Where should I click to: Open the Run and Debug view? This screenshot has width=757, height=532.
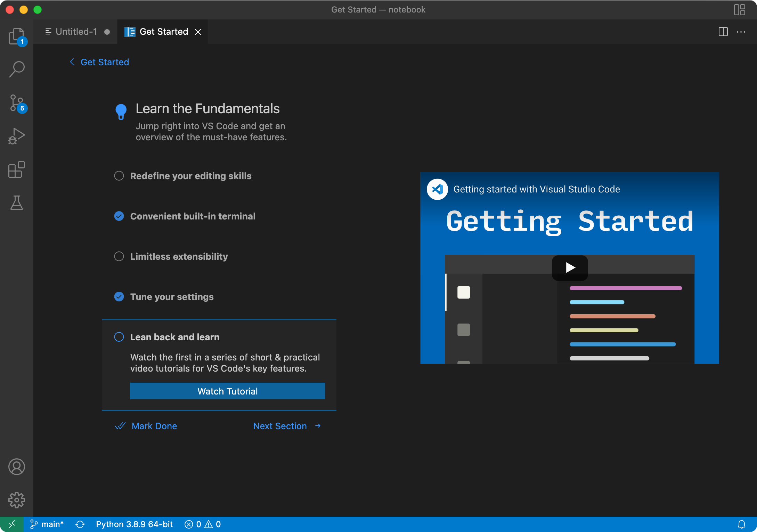point(17,136)
